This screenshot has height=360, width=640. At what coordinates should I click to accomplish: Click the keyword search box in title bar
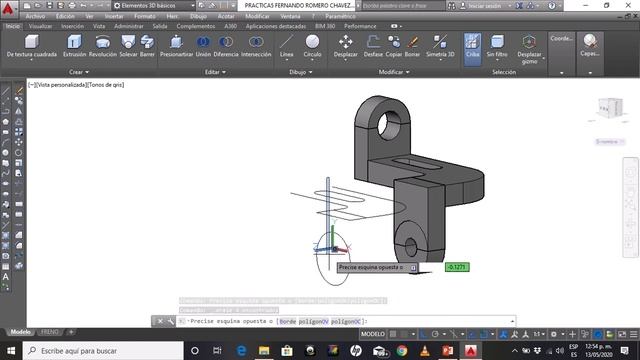pos(403,6)
